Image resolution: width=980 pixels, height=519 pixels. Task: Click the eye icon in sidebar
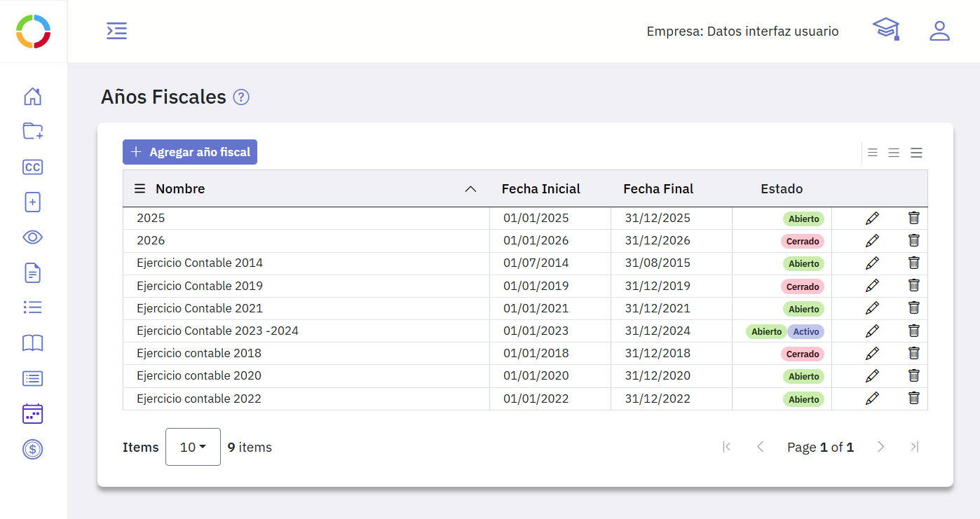tap(33, 237)
